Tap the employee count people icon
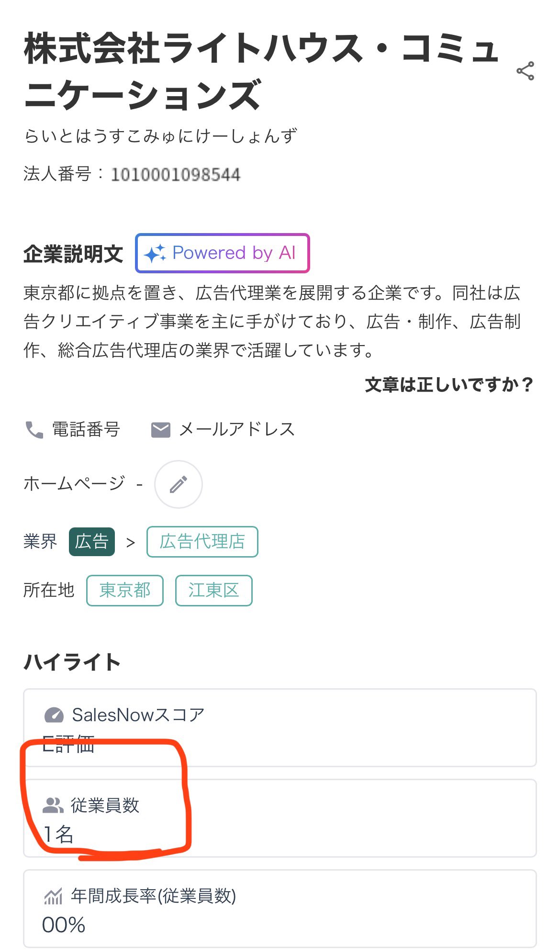This screenshot has height=951, width=560. point(53,806)
